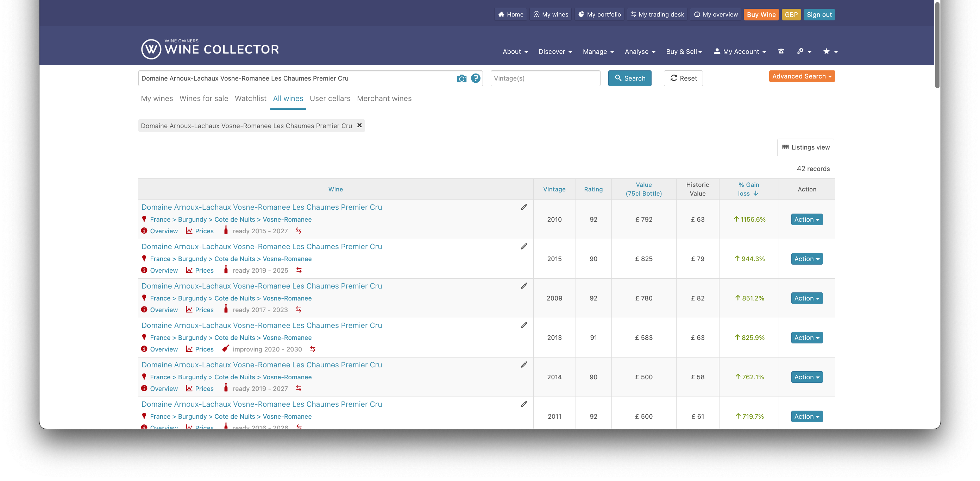
Task: Click the search help question mark icon
Action: (x=476, y=78)
